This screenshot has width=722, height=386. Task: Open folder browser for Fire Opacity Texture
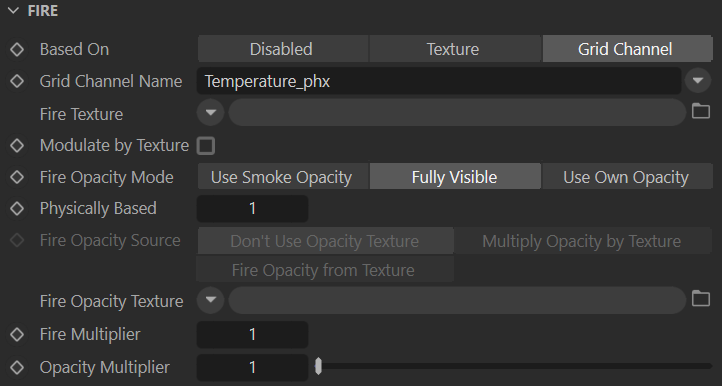point(701,298)
